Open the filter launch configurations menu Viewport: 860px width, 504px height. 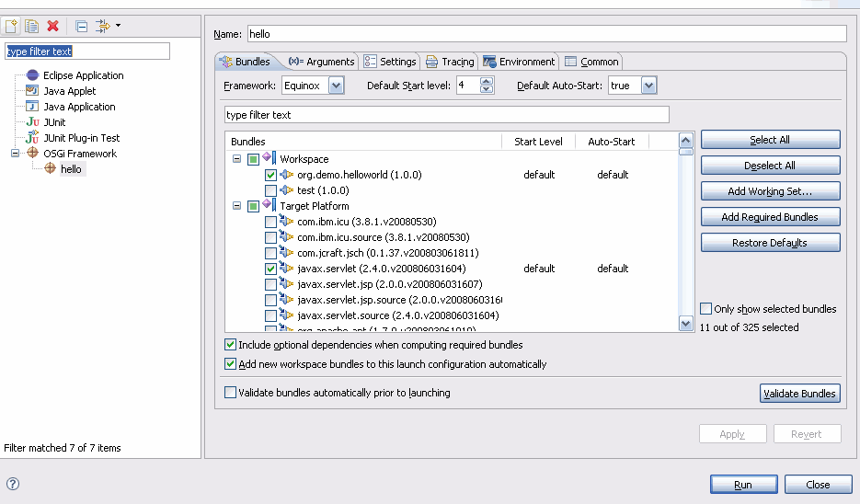[x=108, y=26]
